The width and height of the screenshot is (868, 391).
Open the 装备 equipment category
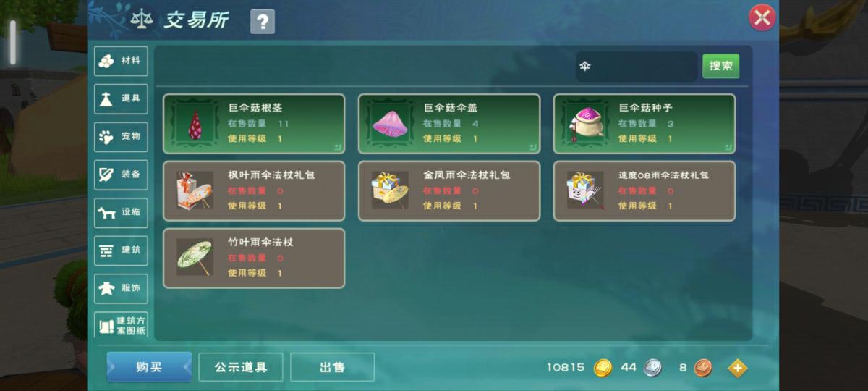point(121,175)
